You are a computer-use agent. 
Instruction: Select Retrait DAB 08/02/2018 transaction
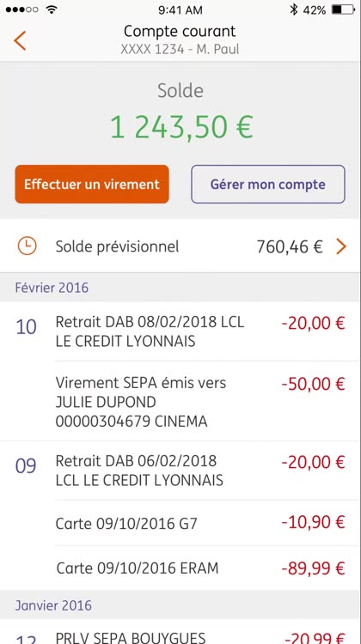click(180, 331)
